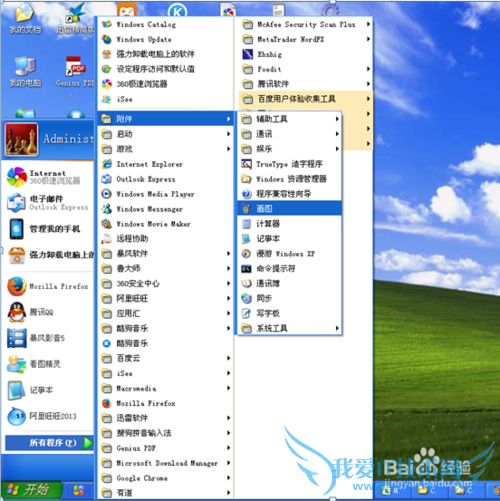Click the Windows 资源管理器 folder icon
Viewport: 500px width, 501px height.
pyautogui.click(x=246, y=179)
